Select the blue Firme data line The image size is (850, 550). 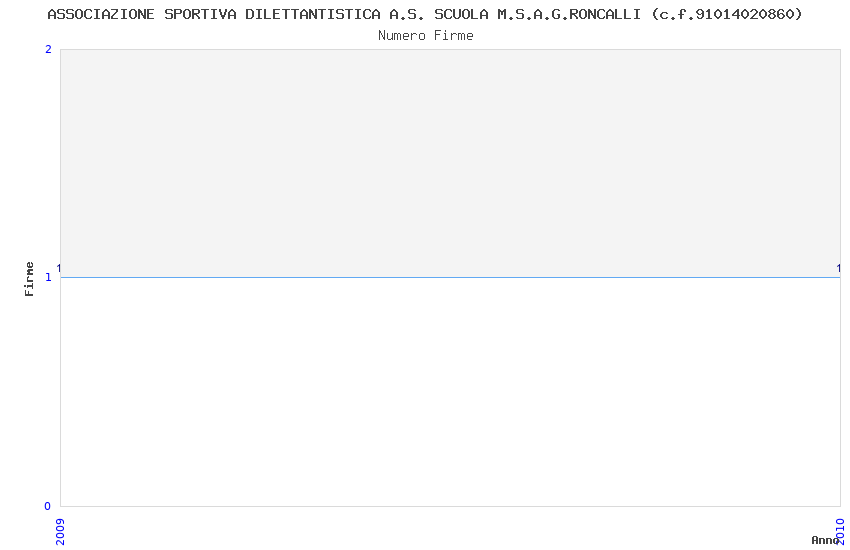[x=450, y=277]
